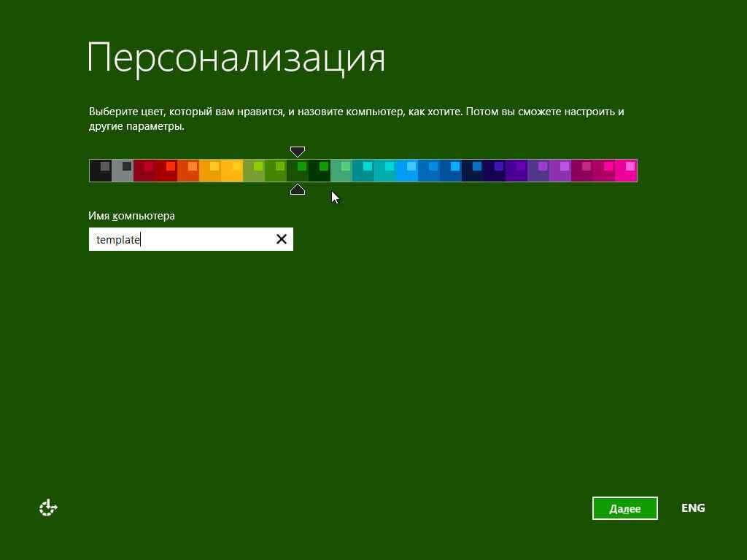Select the darkest green swatch right of the selected one
Viewport: 747px width, 560px height.
coord(319,171)
